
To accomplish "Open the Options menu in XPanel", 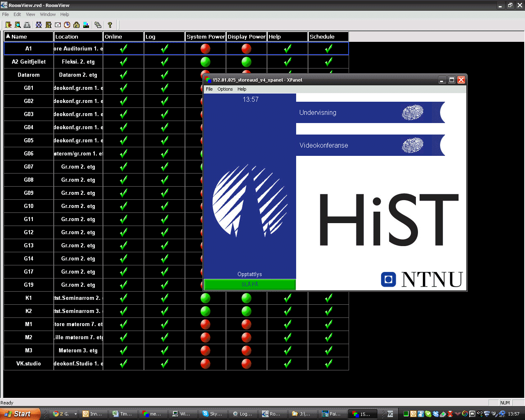I will coord(225,89).
